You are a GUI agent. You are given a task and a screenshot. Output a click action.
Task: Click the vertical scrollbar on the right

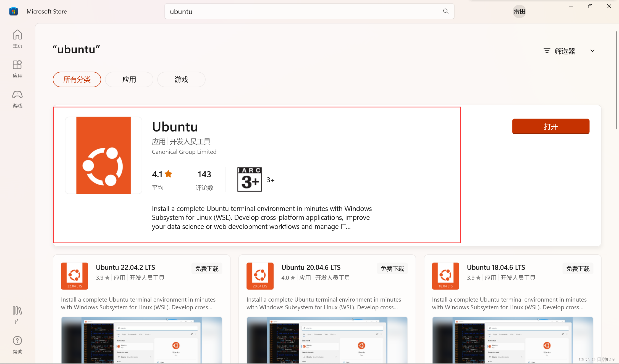point(617,80)
